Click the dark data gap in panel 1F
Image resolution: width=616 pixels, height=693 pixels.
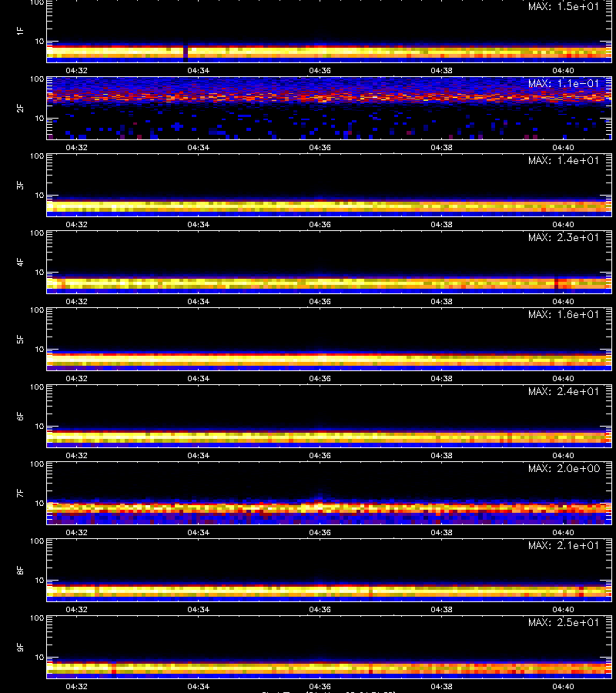186,52
